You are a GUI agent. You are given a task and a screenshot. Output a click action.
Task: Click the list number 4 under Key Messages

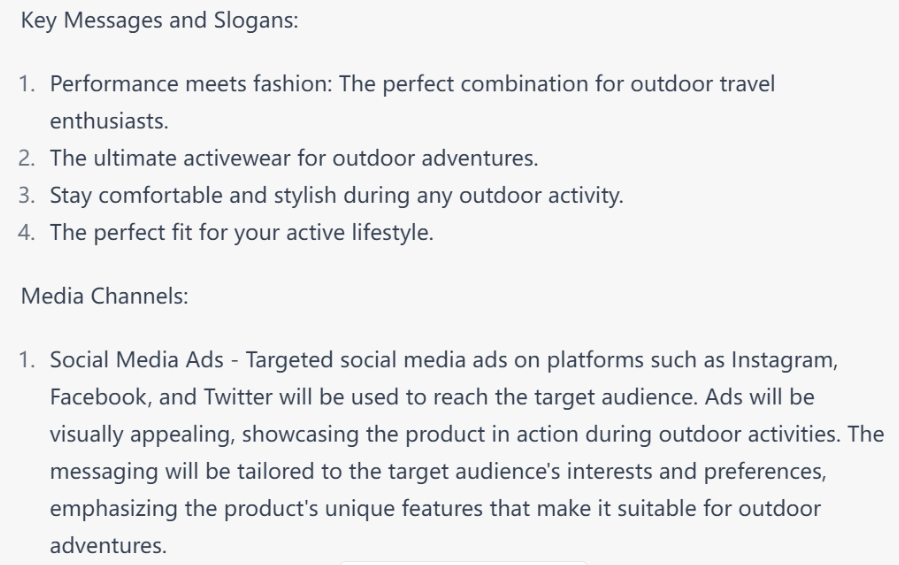point(26,233)
